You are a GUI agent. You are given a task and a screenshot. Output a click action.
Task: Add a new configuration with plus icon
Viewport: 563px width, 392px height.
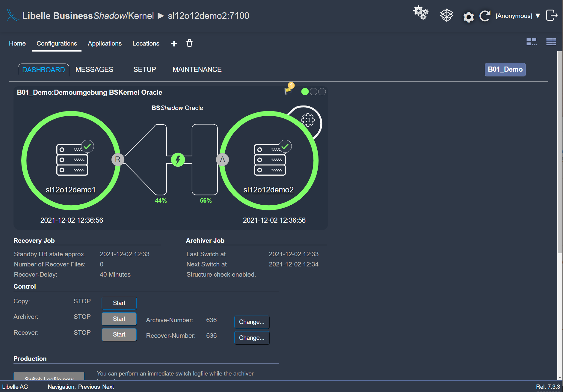pos(174,44)
